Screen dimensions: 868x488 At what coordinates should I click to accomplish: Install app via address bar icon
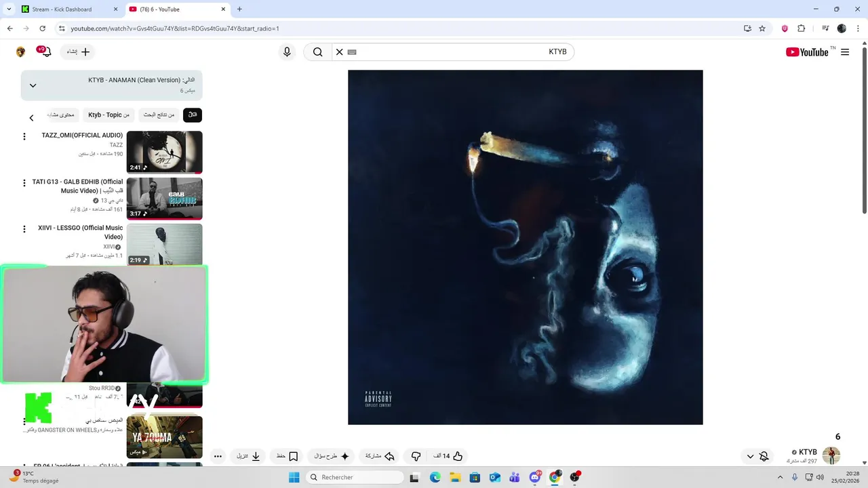tap(747, 28)
